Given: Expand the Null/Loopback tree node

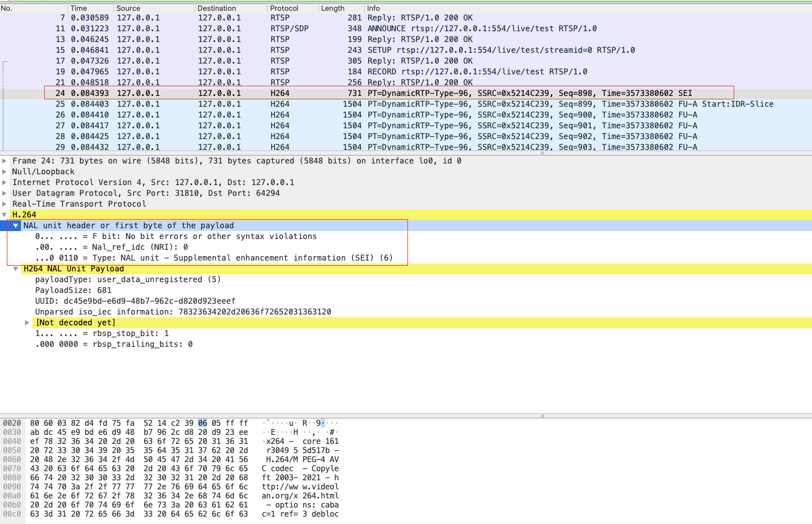Looking at the screenshot, I should pyautogui.click(x=5, y=171).
